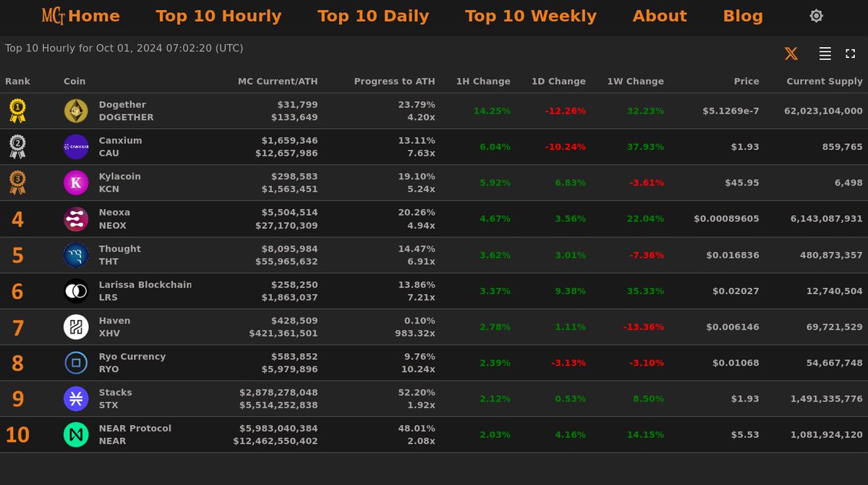
Task: Click Ryo's 54,667,748 supply value
Action: 835,363
